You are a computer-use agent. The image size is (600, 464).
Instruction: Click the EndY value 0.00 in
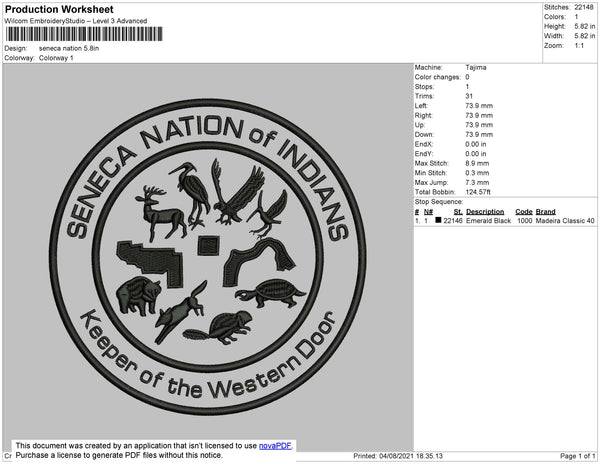tap(476, 154)
